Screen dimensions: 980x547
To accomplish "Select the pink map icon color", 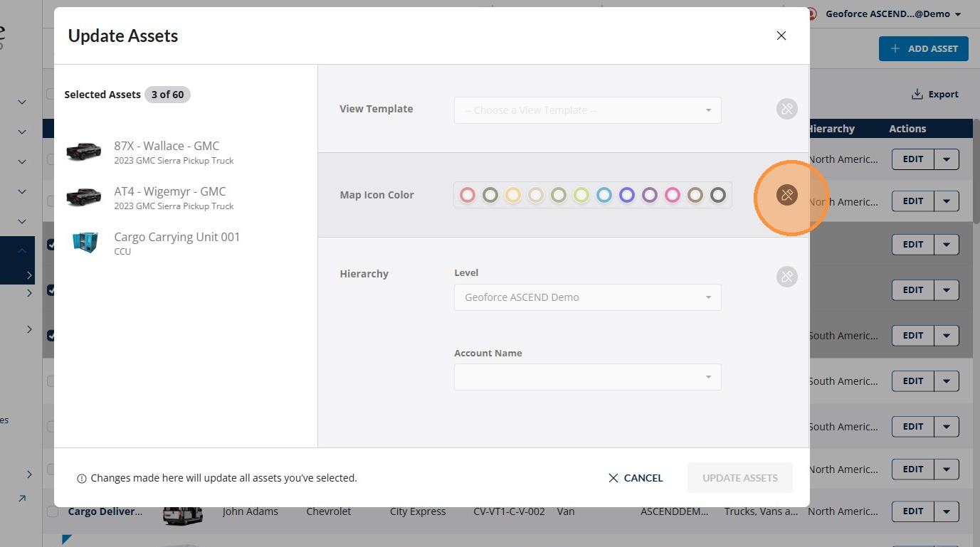I will pyautogui.click(x=673, y=195).
